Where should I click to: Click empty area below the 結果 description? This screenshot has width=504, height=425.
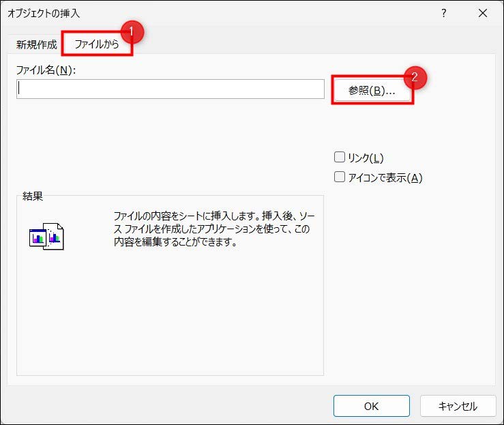click(171, 314)
